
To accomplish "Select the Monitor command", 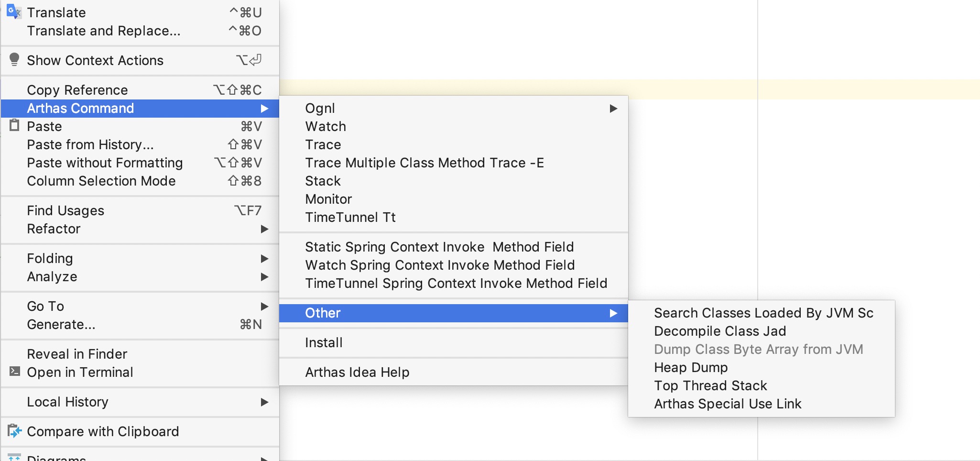I will point(453,199).
